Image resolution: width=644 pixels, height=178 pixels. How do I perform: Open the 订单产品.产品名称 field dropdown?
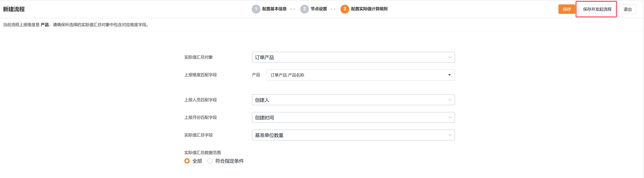click(x=358, y=75)
